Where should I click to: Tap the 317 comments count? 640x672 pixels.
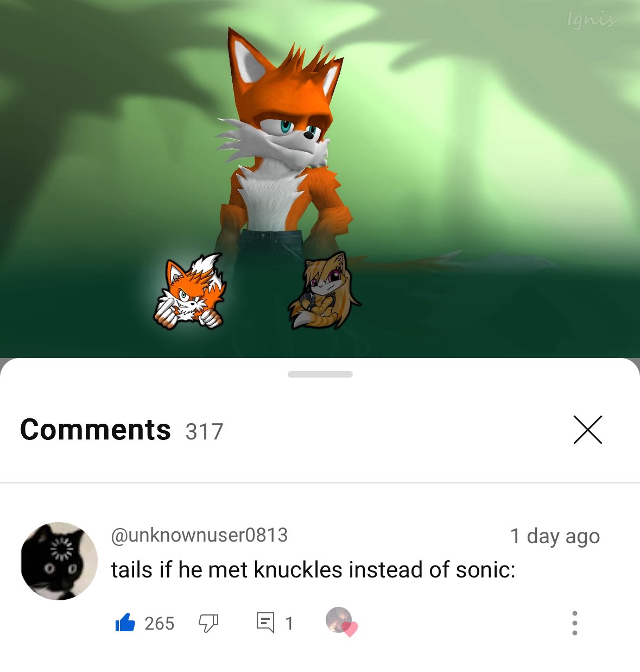[204, 432]
